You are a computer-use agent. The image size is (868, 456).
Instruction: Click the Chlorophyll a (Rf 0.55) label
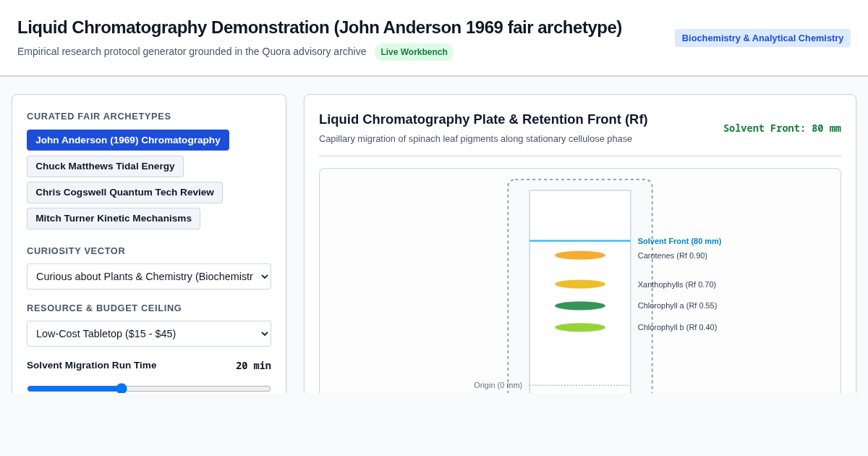point(677,305)
